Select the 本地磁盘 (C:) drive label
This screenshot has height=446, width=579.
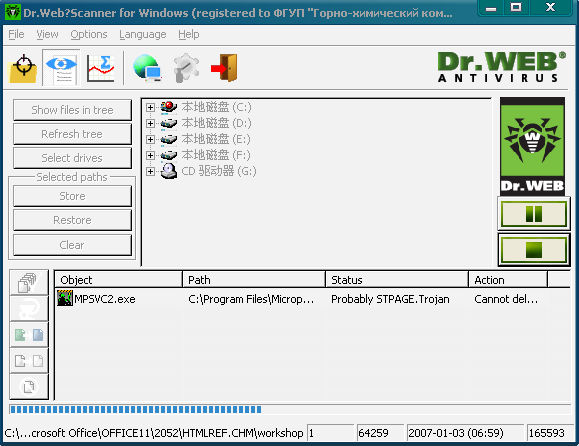[x=216, y=107]
